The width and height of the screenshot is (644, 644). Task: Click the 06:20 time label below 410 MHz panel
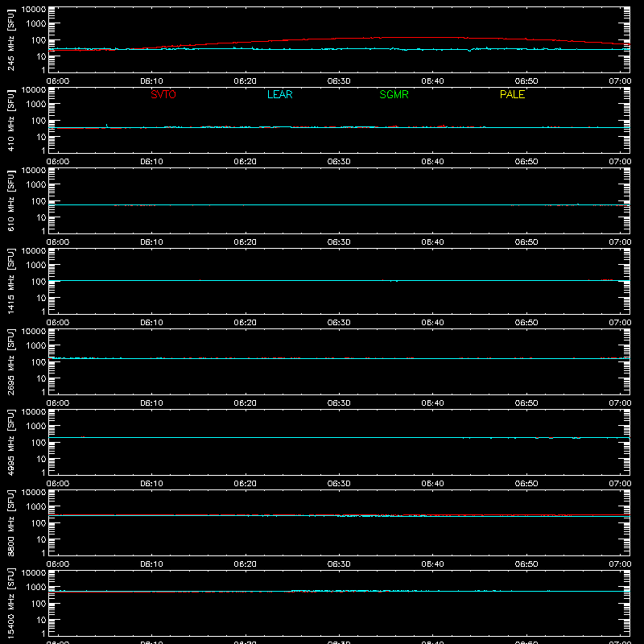click(x=246, y=162)
